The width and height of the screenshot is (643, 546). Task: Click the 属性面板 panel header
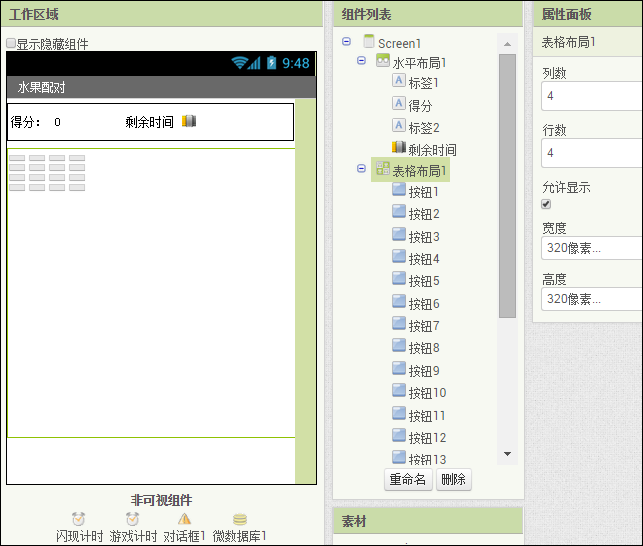click(x=588, y=14)
